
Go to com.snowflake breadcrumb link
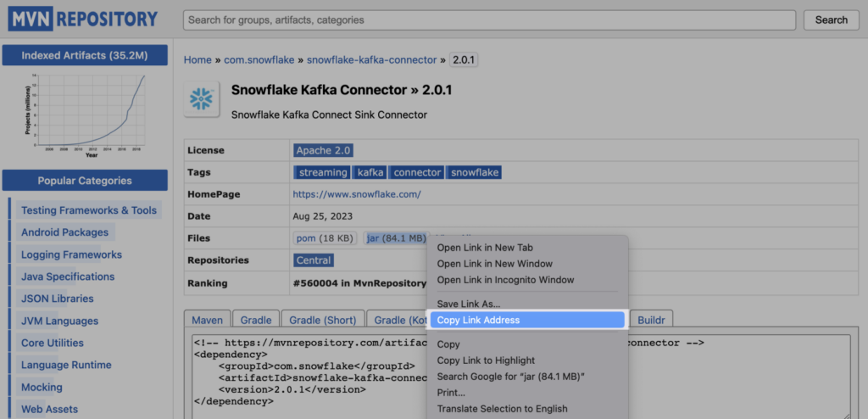tap(260, 60)
